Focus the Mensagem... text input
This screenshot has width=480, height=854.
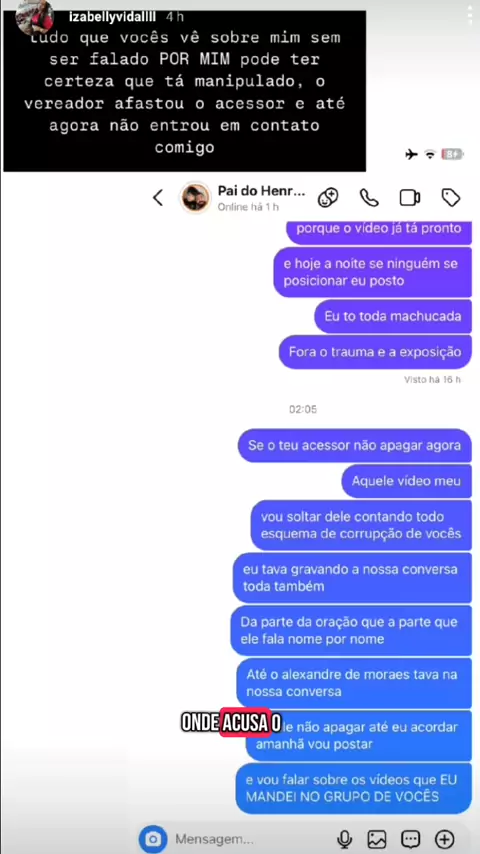coord(251,839)
